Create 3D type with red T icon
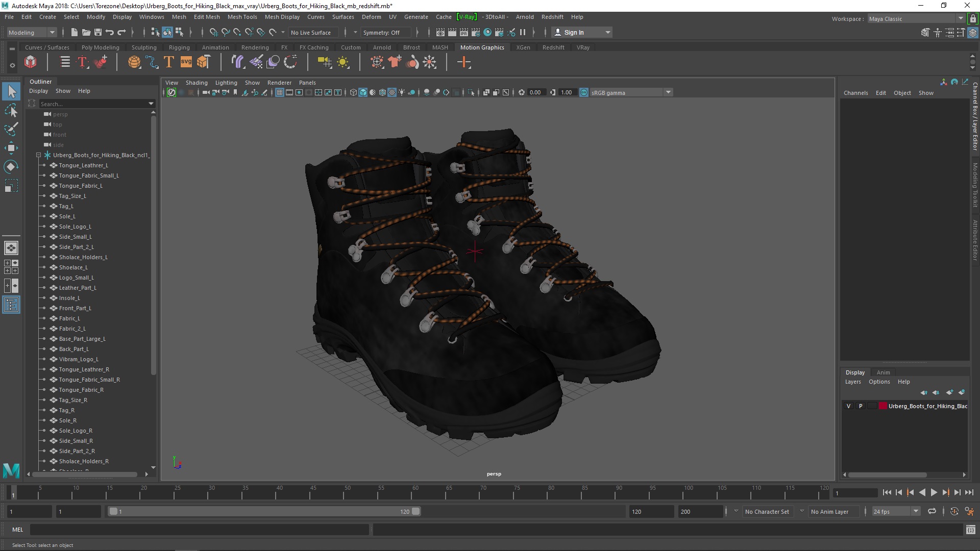This screenshot has width=980, height=551. pyautogui.click(x=82, y=62)
